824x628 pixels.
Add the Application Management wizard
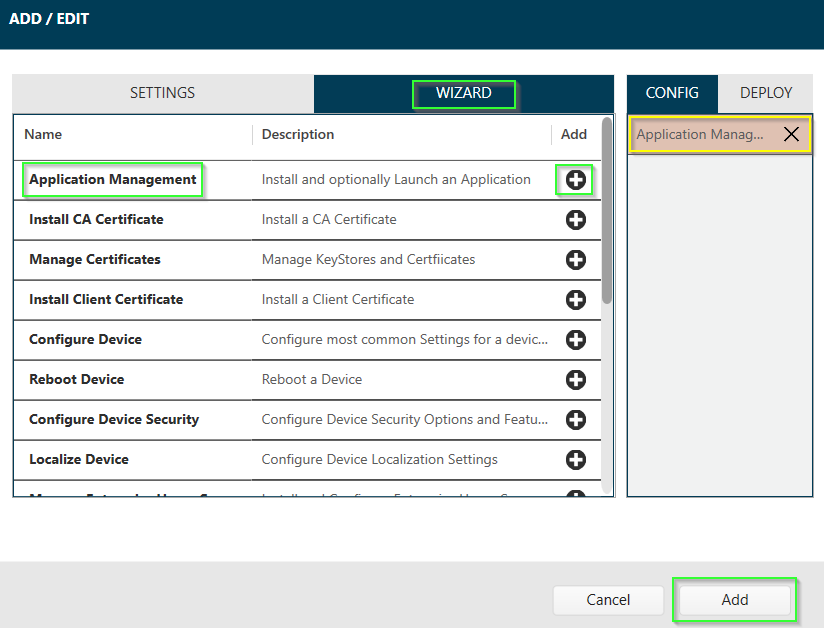pos(576,180)
